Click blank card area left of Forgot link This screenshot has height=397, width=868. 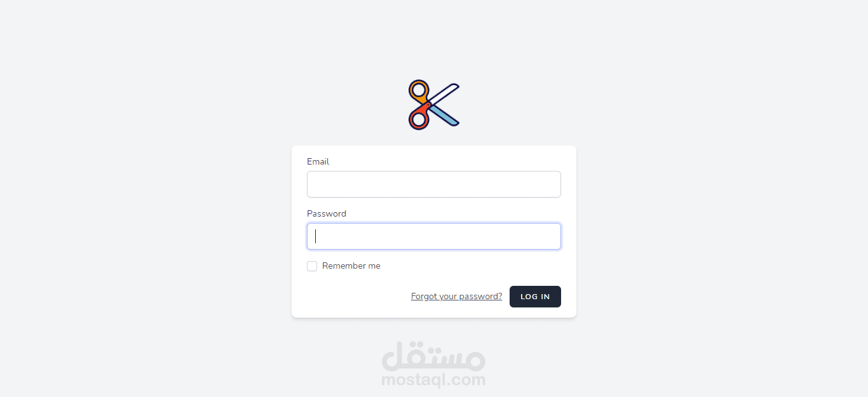[x=356, y=297]
